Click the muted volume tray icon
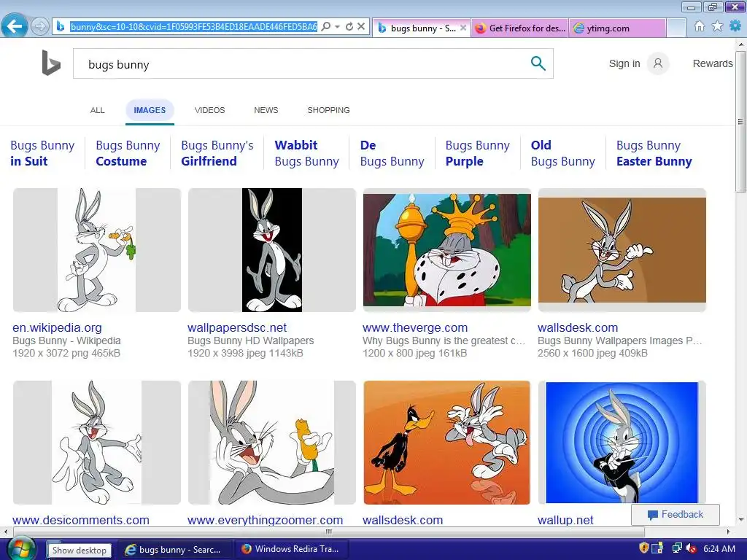 pyautogui.click(x=692, y=548)
